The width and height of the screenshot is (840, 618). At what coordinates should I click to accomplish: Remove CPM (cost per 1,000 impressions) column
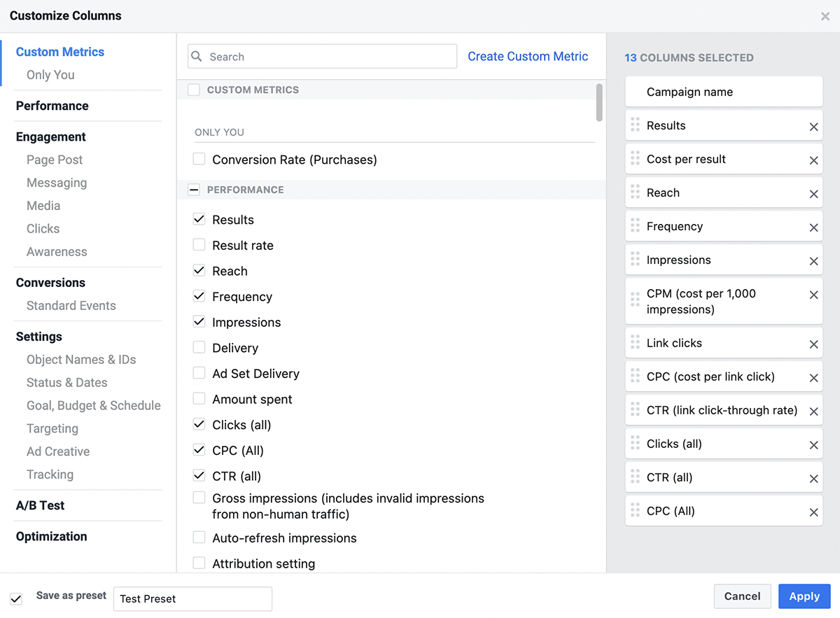813,295
